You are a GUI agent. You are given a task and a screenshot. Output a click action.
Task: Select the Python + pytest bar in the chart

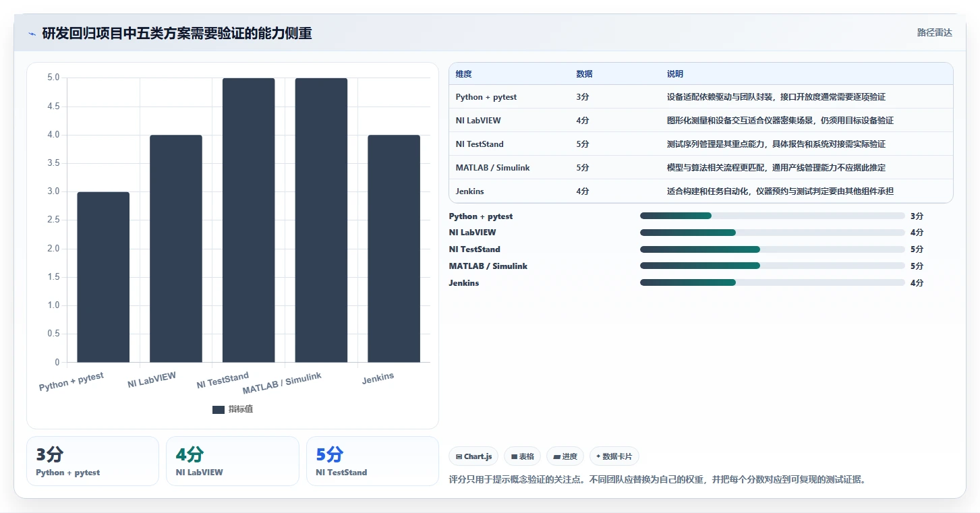pyautogui.click(x=103, y=277)
